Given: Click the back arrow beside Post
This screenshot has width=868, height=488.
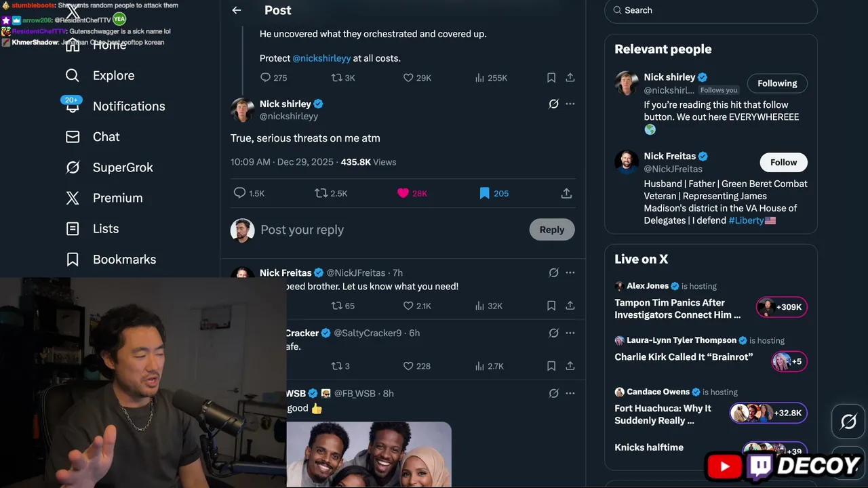Looking at the screenshot, I should [237, 10].
